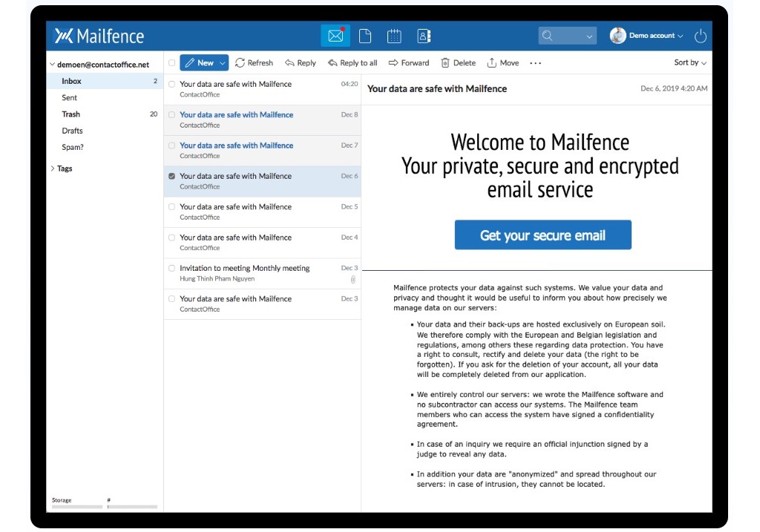Open the Documents page icon
The width and height of the screenshot is (760, 532).
(x=365, y=36)
